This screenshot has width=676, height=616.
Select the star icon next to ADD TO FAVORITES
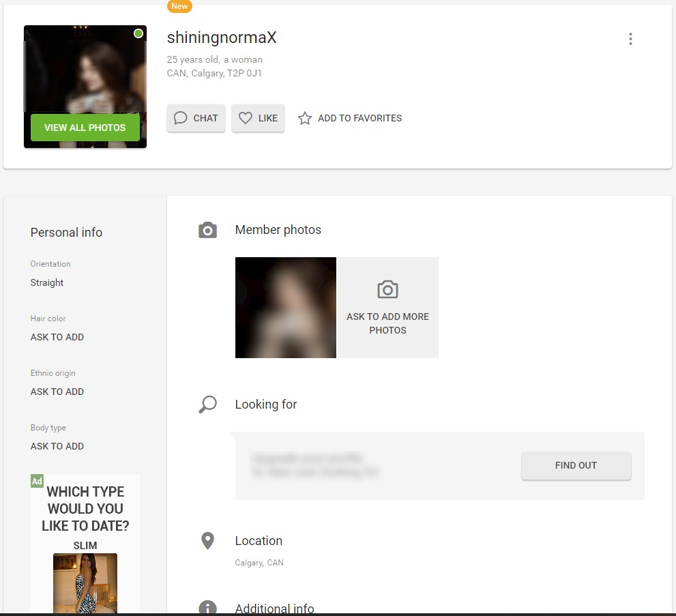pyautogui.click(x=304, y=118)
